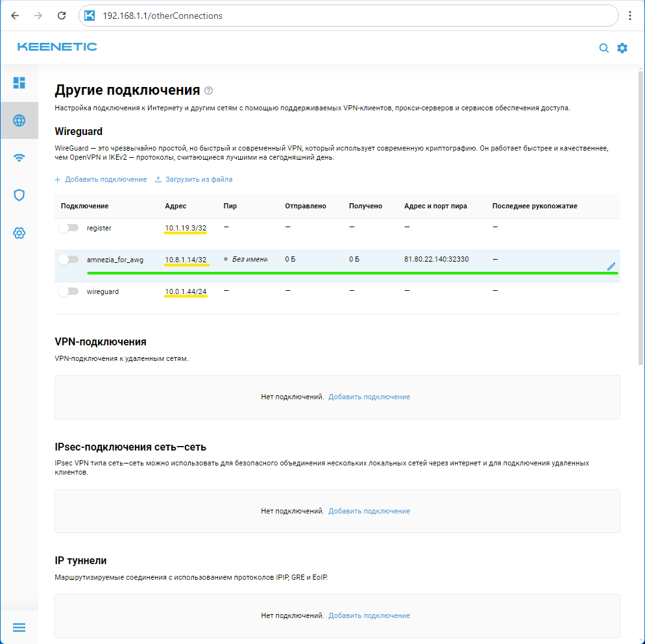Switch on the wireguard connection
The width and height of the screenshot is (645, 644).
click(x=68, y=292)
